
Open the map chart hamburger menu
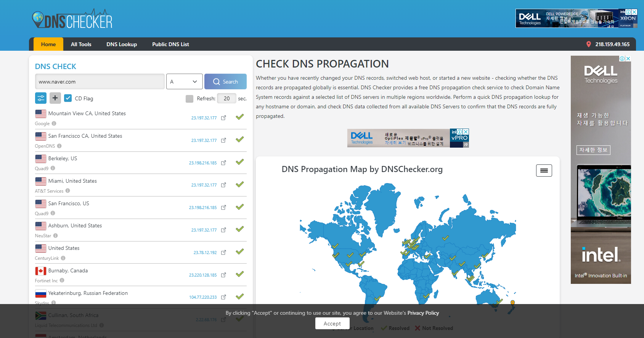[544, 171]
